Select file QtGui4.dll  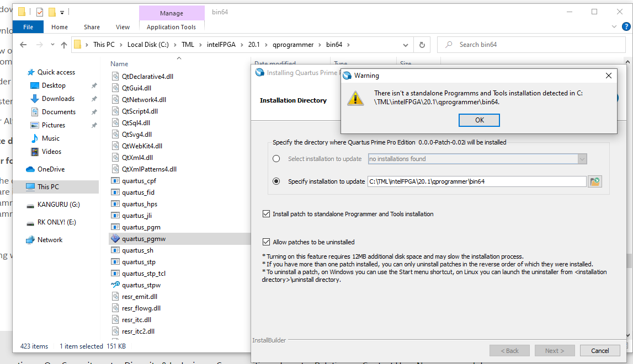(x=136, y=88)
